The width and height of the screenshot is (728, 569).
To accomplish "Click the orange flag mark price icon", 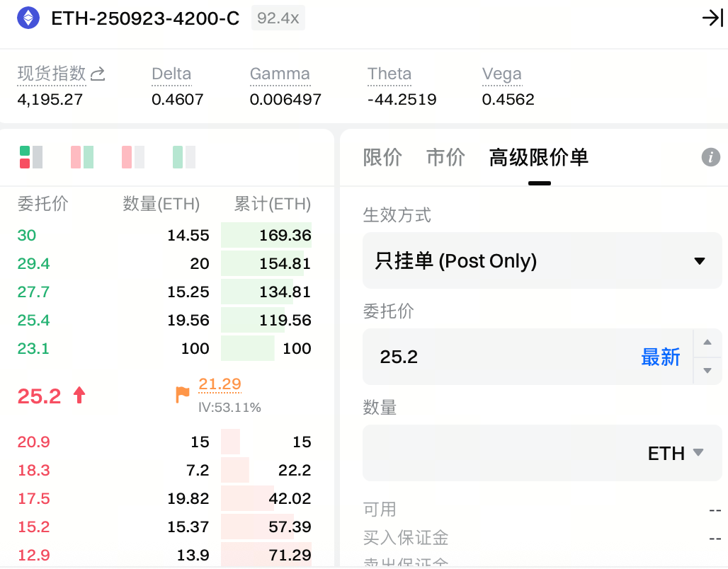I will (183, 395).
